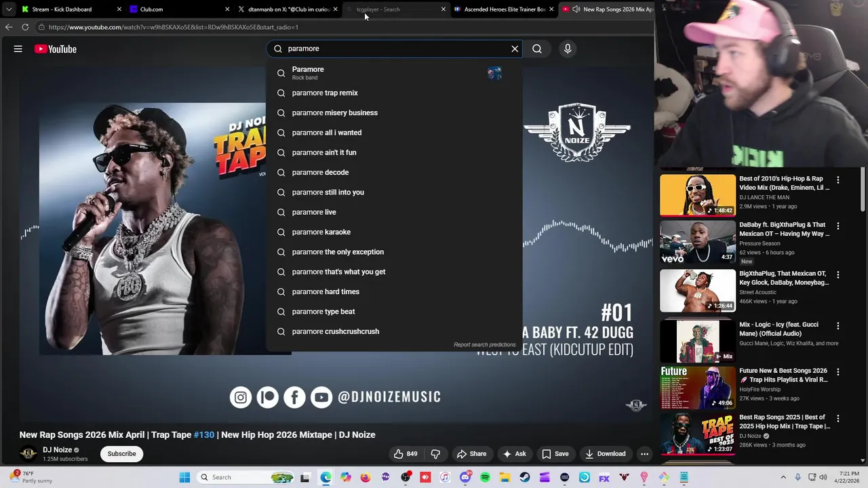
Task: Open options for Best of 2010's Hip-Hop video
Action: pyautogui.click(x=838, y=180)
